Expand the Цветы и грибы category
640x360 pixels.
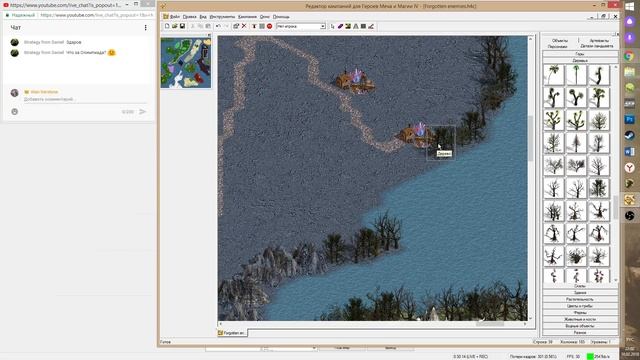coord(580,306)
